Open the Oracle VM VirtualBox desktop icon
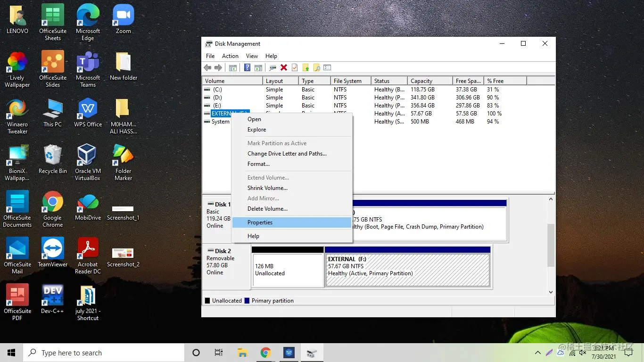The width and height of the screenshot is (644, 362). point(88,163)
